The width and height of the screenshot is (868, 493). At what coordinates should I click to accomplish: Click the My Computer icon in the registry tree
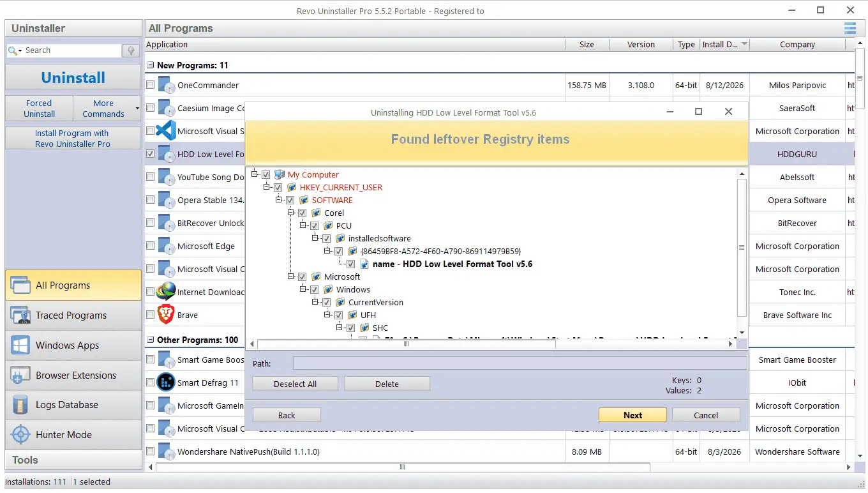[279, 174]
